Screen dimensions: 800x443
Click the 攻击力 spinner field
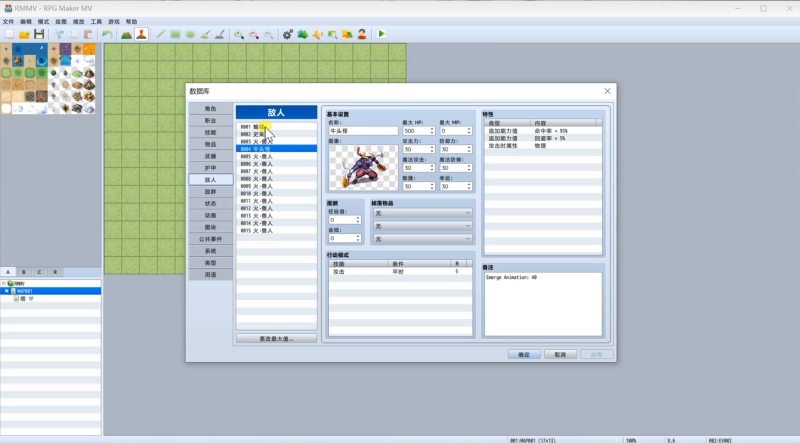coord(418,149)
